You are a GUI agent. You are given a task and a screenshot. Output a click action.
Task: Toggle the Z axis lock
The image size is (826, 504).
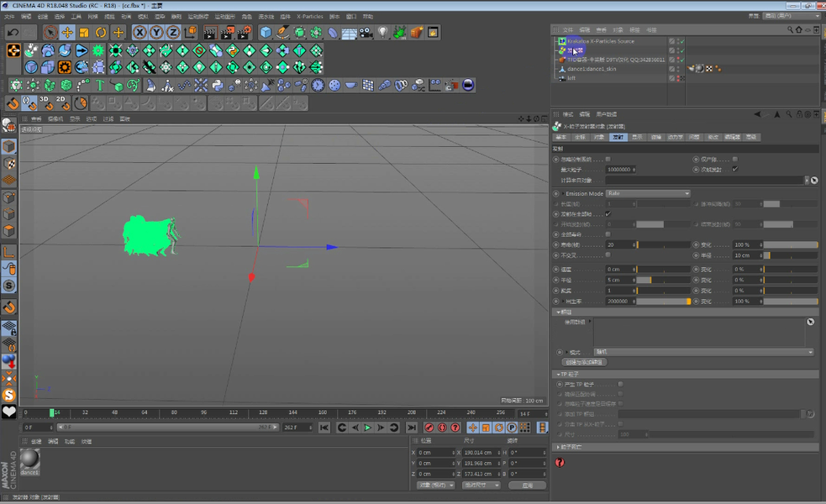(x=173, y=33)
